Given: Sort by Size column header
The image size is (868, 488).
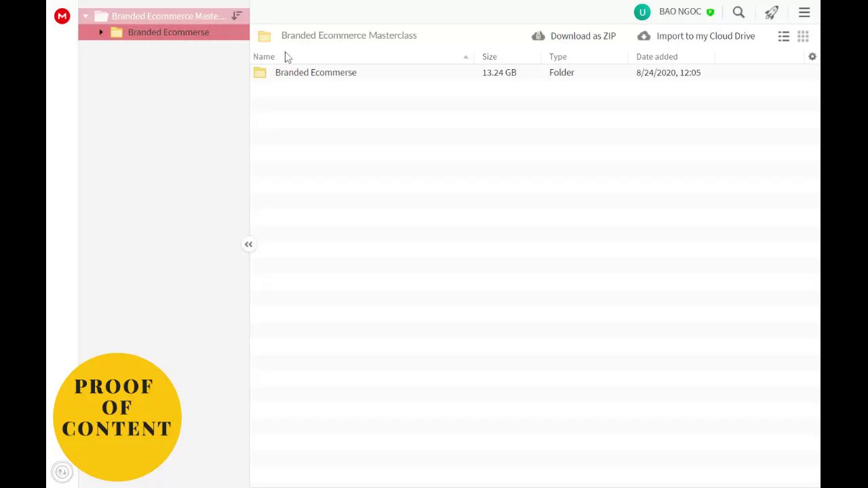Looking at the screenshot, I should coord(490,57).
